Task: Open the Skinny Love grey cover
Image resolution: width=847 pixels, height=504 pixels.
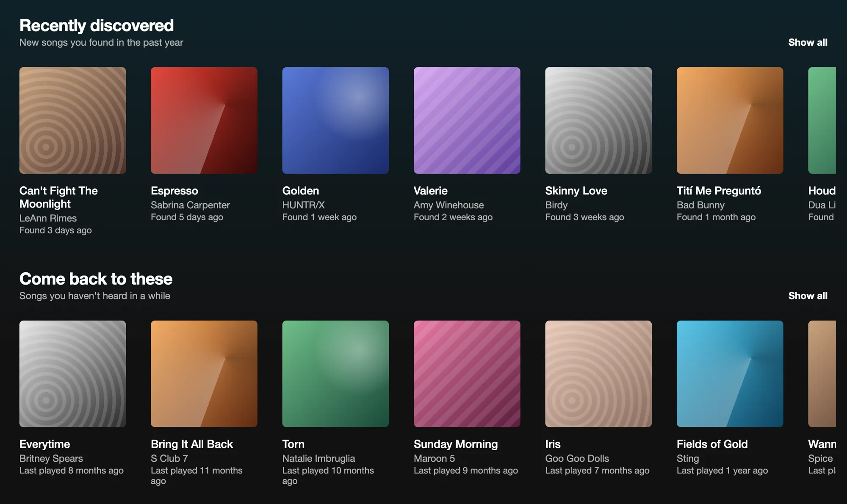Action: click(598, 120)
